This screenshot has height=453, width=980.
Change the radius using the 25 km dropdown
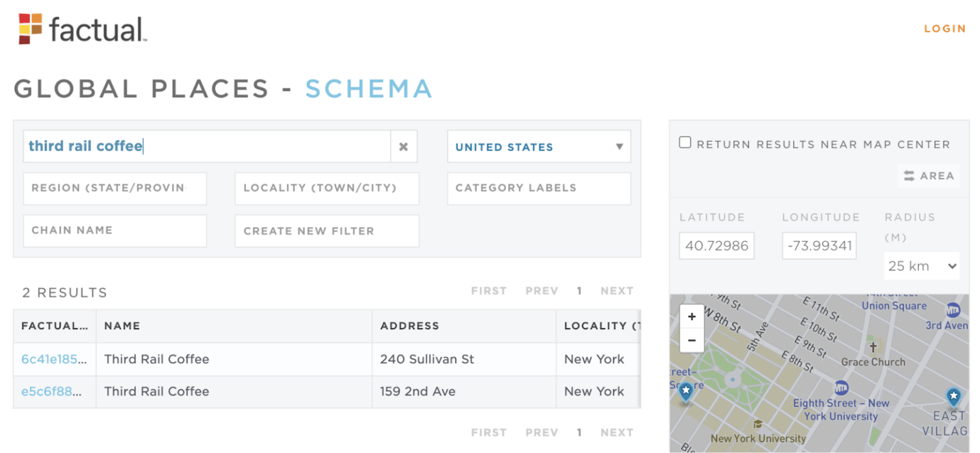(x=921, y=265)
